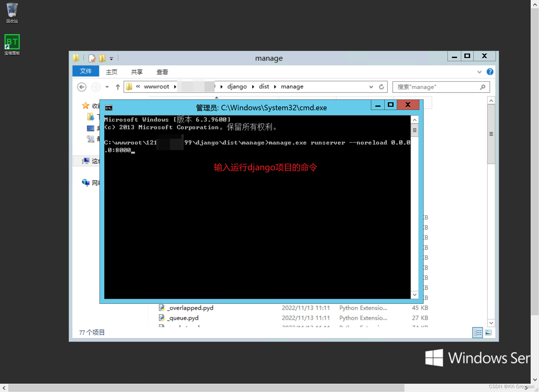
Task: Go up one folder level
Action: [x=118, y=87]
